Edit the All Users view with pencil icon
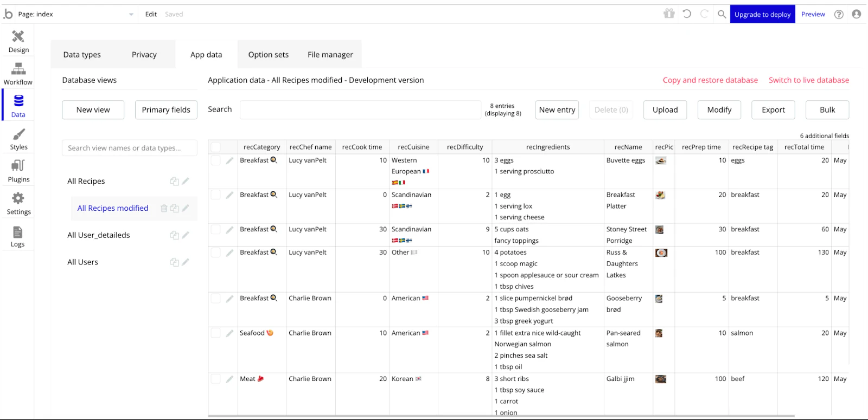Screen dimensions: 868x420 pyautogui.click(x=186, y=262)
